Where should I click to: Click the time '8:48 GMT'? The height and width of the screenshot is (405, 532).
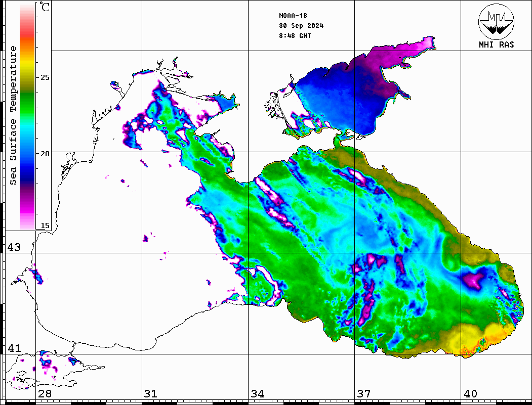click(295, 35)
